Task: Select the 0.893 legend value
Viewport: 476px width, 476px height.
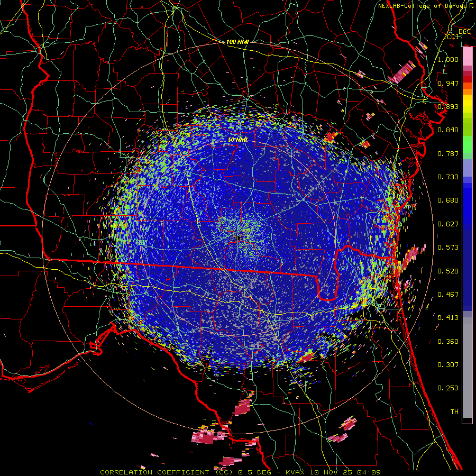Action: coord(448,106)
